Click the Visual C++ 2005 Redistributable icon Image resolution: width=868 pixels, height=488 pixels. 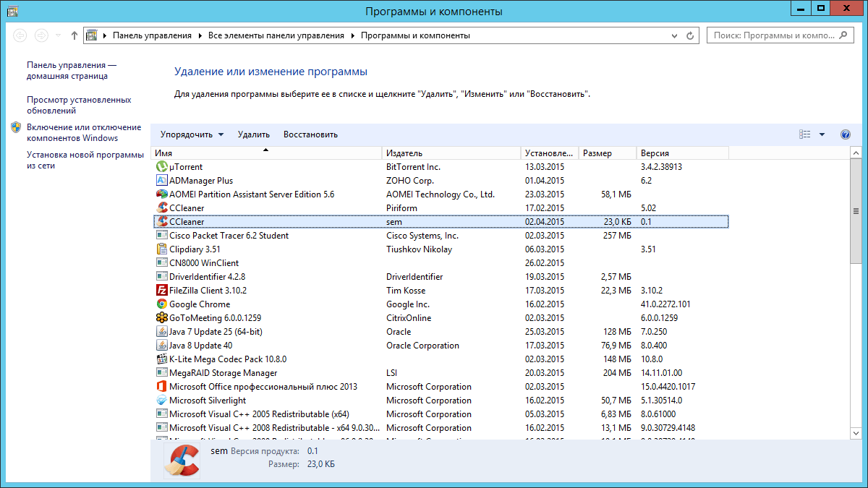coord(162,414)
